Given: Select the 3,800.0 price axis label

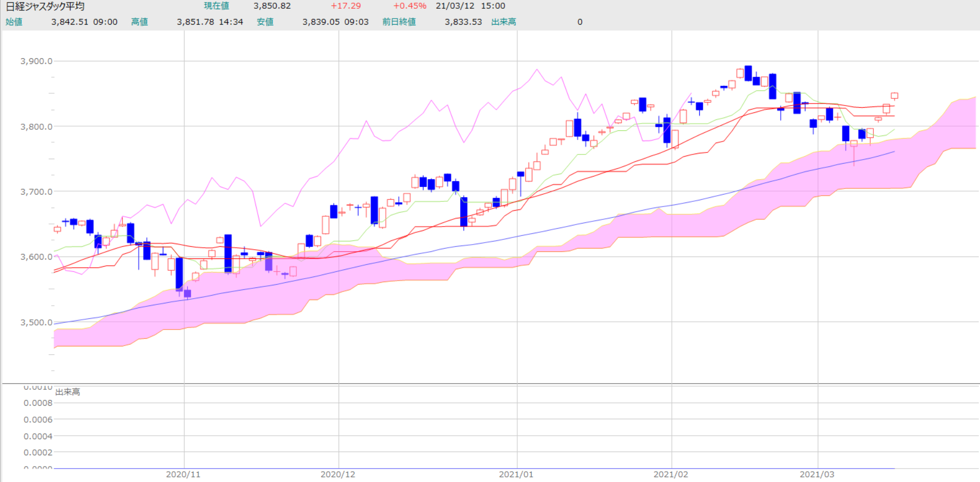Looking at the screenshot, I should 37,127.
